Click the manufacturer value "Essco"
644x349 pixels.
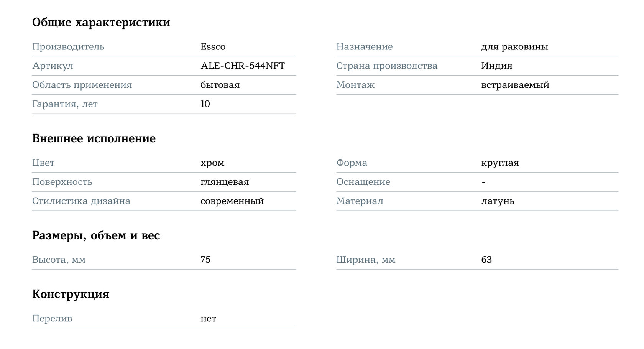pyautogui.click(x=213, y=47)
